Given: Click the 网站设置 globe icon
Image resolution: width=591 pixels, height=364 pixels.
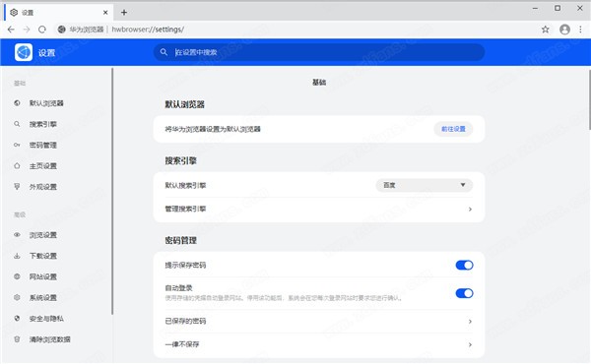Looking at the screenshot, I should tap(17, 276).
